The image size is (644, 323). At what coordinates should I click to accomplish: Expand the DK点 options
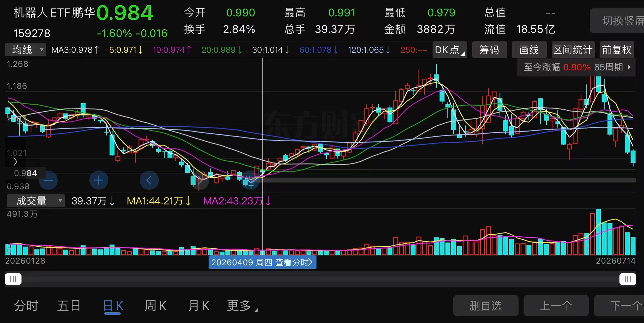[450, 50]
